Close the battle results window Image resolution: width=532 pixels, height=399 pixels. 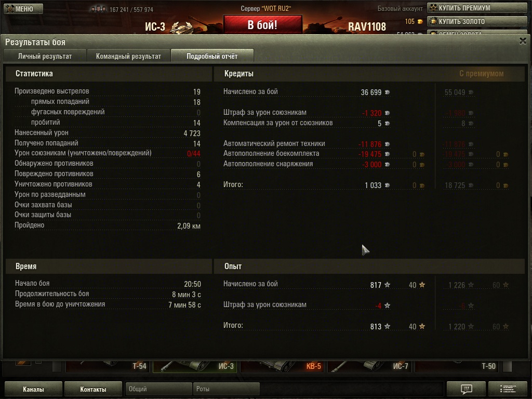click(523, 41)
